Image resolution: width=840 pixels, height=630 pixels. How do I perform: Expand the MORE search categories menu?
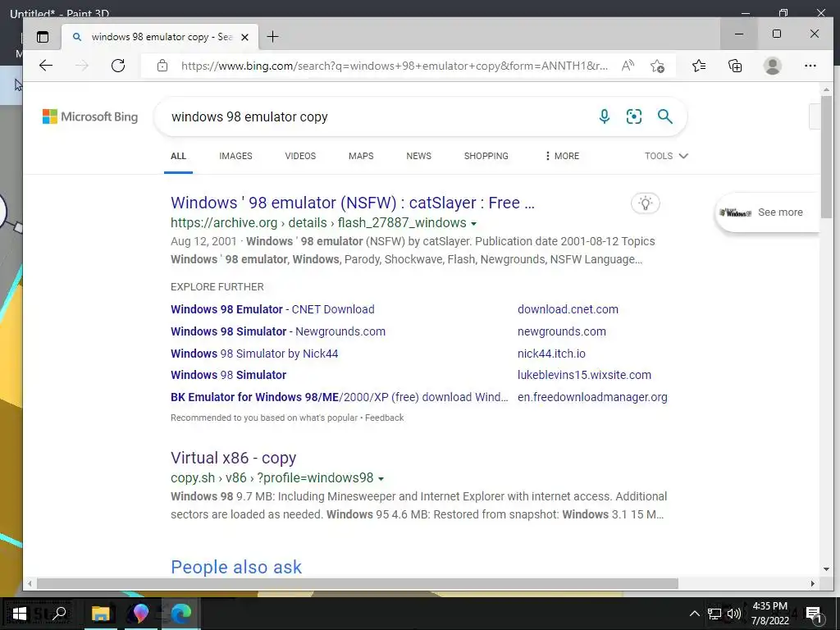[562, 156]
